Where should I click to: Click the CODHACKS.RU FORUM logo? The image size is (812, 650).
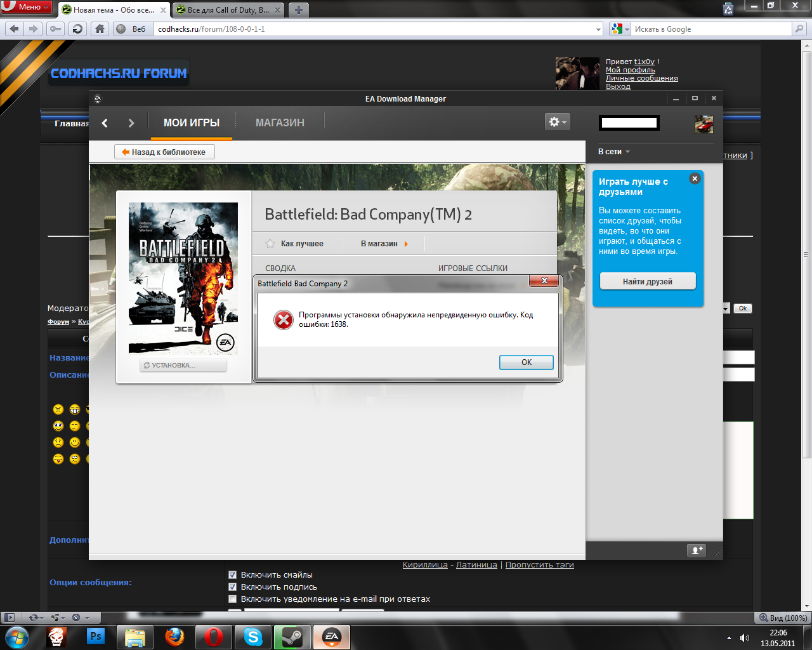coord(119,74)
